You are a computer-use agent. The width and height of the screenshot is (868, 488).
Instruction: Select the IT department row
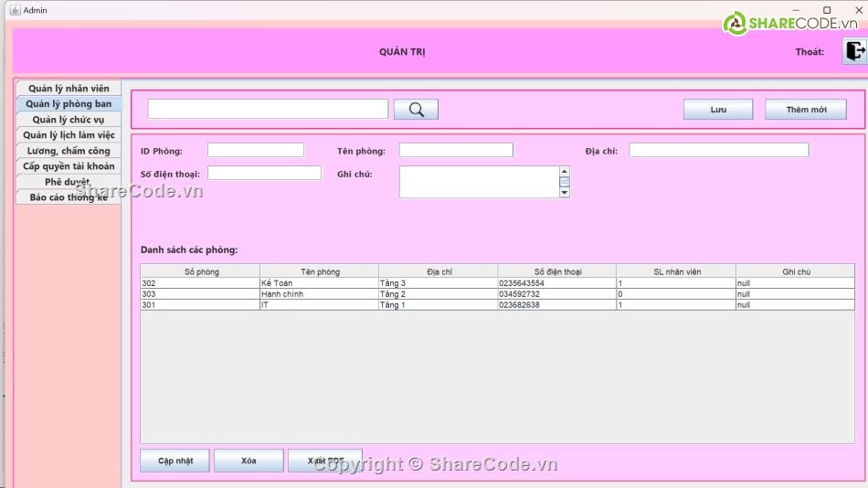pos(318,305)
